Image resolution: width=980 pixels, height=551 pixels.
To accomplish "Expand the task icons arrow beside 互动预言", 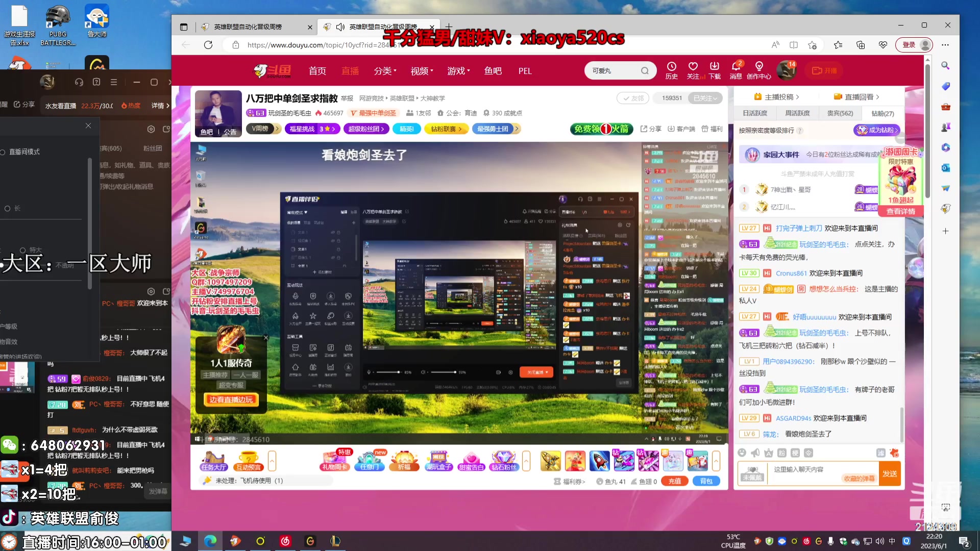I will pos(272,461).
